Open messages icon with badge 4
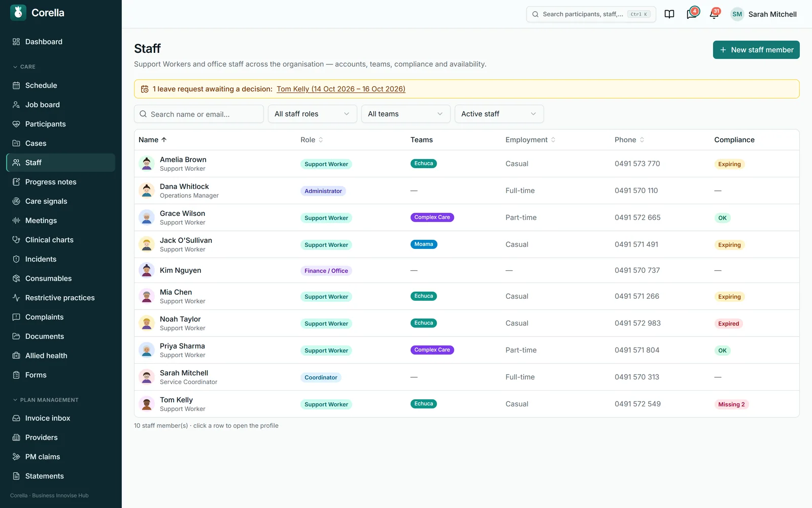The width and height of the screenshot is (812, 508). [692, 14]
